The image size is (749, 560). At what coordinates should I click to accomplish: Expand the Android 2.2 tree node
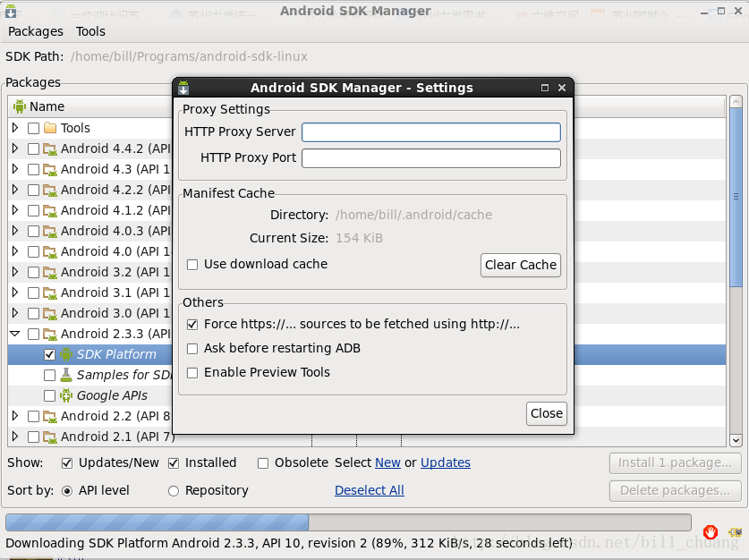(x=15, y=415)
